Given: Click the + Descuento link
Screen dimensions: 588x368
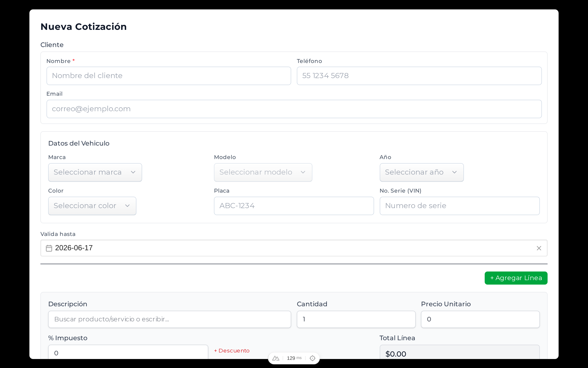Looking at the screenshot, I should click(x=232, y=350).
